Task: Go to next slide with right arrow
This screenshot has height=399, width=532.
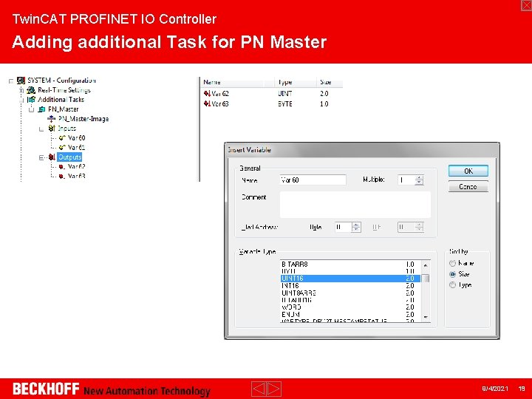Action: pos(274,389)
